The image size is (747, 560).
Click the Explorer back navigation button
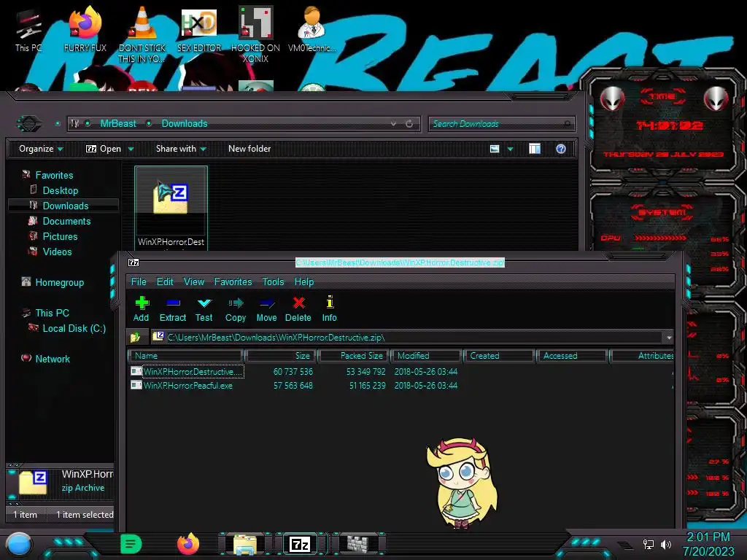pos(29,124)
